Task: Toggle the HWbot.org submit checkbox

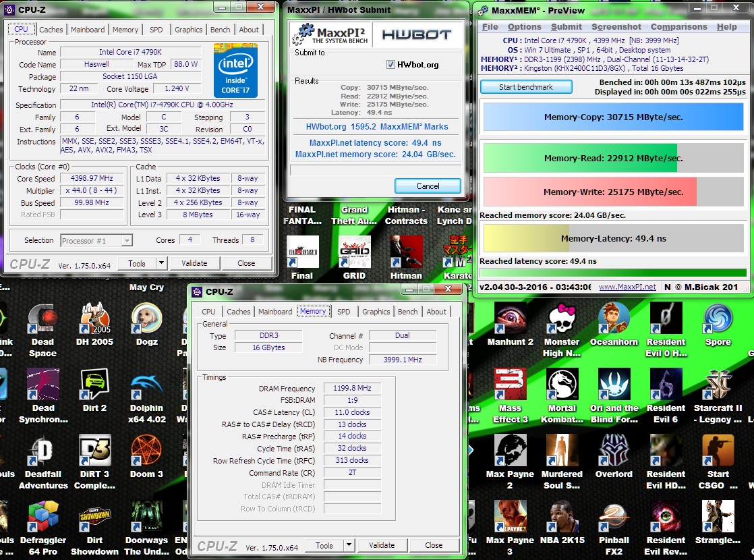Action: pyautogui.click(x=390, y=65)
